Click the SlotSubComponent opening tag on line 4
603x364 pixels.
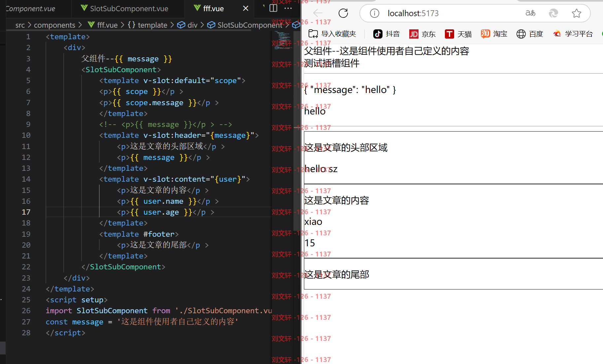click(121, 70)
